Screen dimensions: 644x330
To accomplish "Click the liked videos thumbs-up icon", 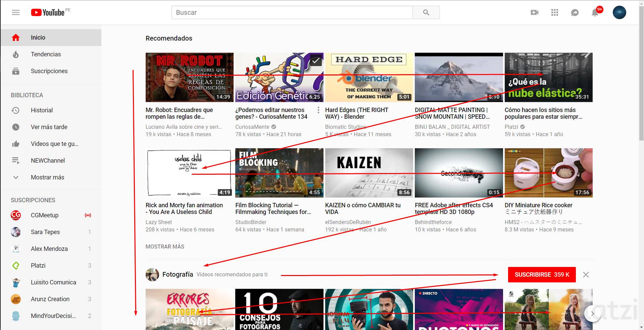I will 16,144.
